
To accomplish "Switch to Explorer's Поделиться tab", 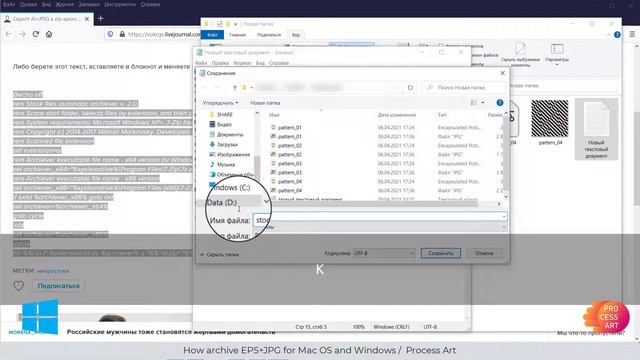I will (x=269, y=35).
